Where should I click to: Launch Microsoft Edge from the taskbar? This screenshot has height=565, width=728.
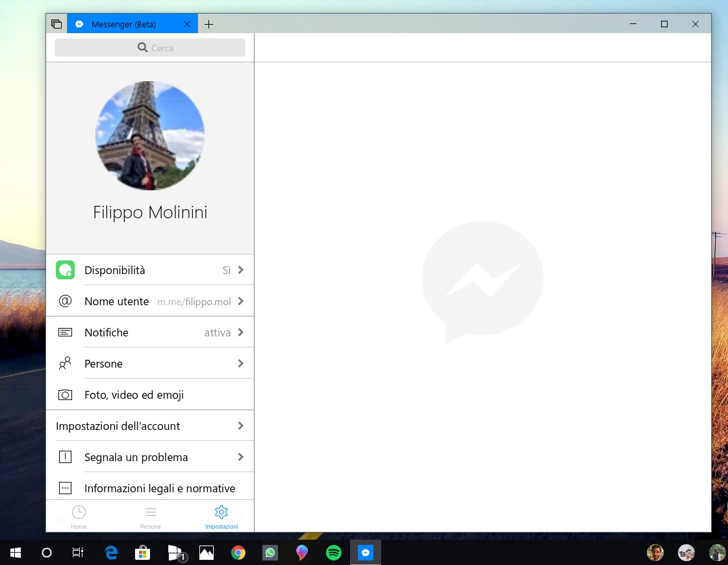[111, 553]
